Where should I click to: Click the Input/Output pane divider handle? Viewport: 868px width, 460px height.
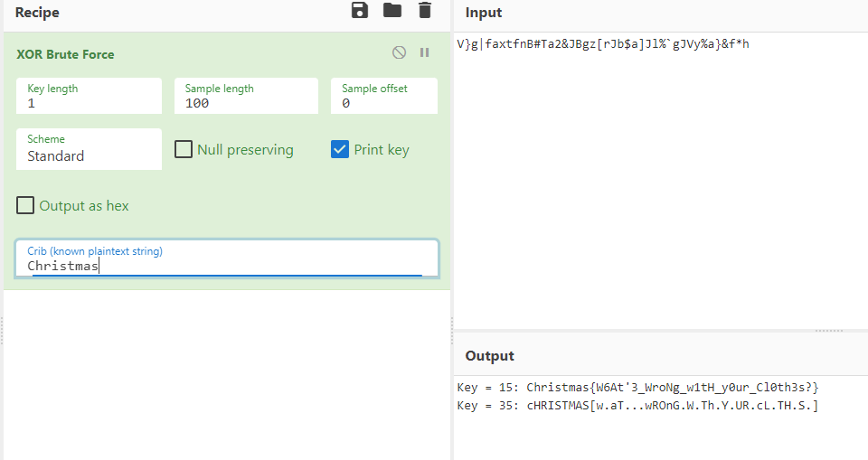pyautogui.click(x=828, y=331)
